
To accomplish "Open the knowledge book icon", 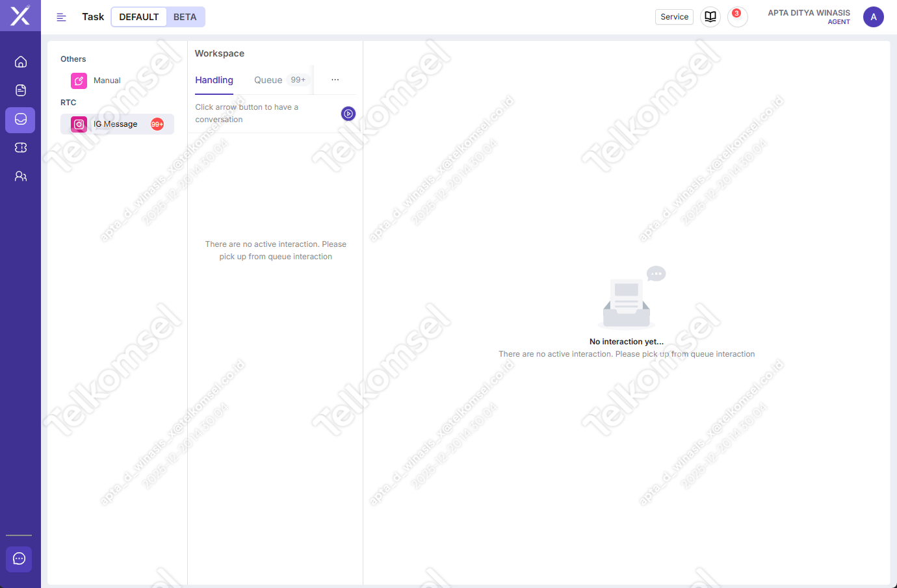I will (710, 17).
